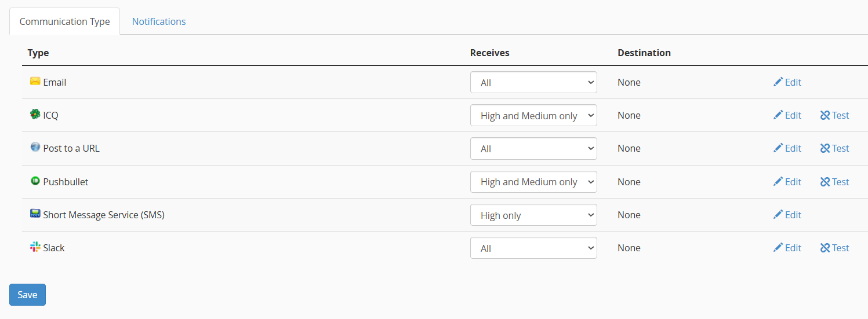Expand the ICQ Receives dropdown
Image resolution: width=868 pixels, height=319 pixels.
533,115
